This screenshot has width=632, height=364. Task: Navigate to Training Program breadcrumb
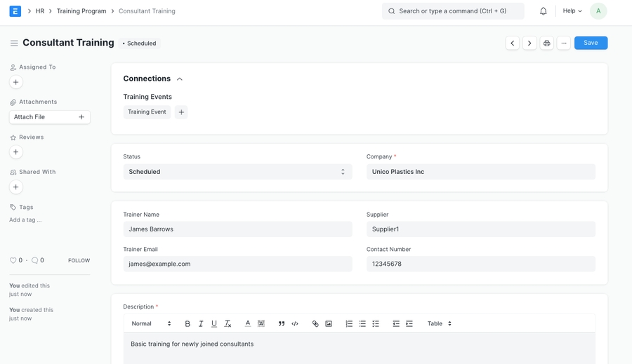[x=81, y=11]
